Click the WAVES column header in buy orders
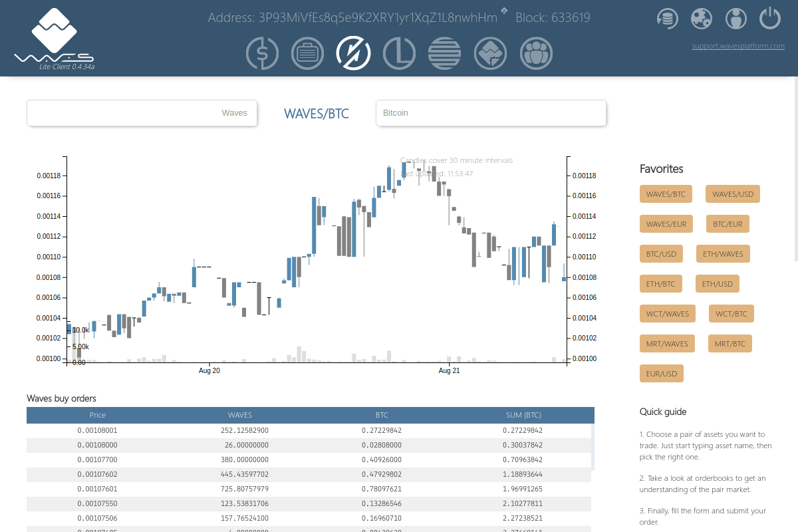The width and height of the screenshot is (798, 532). [240, 415]
